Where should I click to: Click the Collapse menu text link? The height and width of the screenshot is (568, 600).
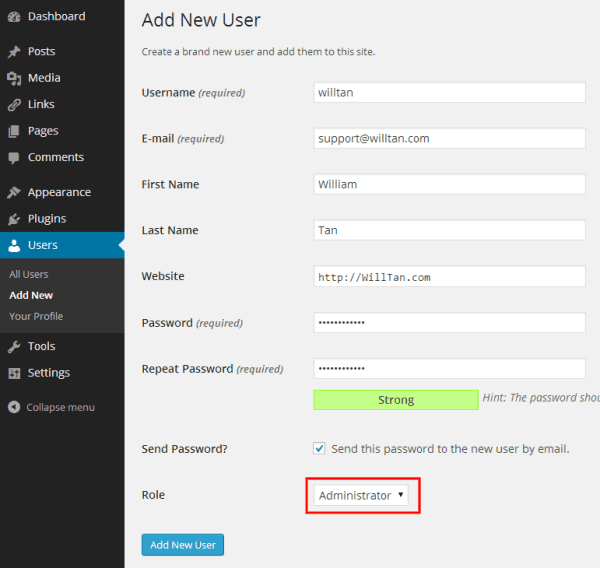pyautogui.click(x=60, y=407)
